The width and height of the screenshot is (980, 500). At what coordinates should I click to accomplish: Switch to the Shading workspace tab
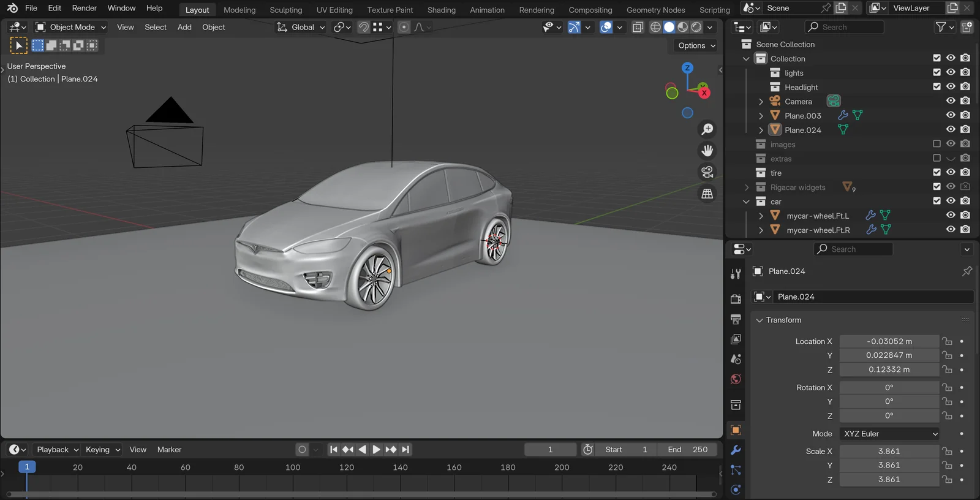pos(442,10)
